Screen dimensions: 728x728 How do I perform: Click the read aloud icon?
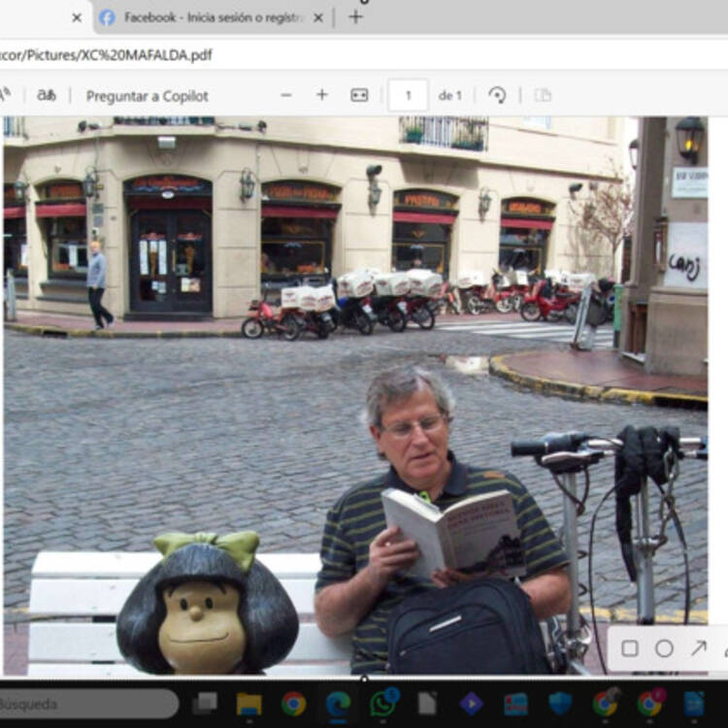coord(5,95)
